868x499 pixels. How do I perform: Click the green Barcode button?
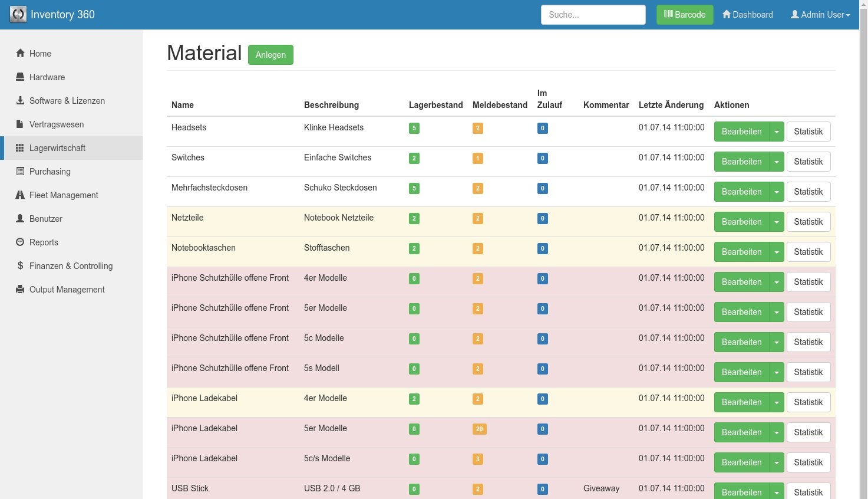tap(685, 15)
